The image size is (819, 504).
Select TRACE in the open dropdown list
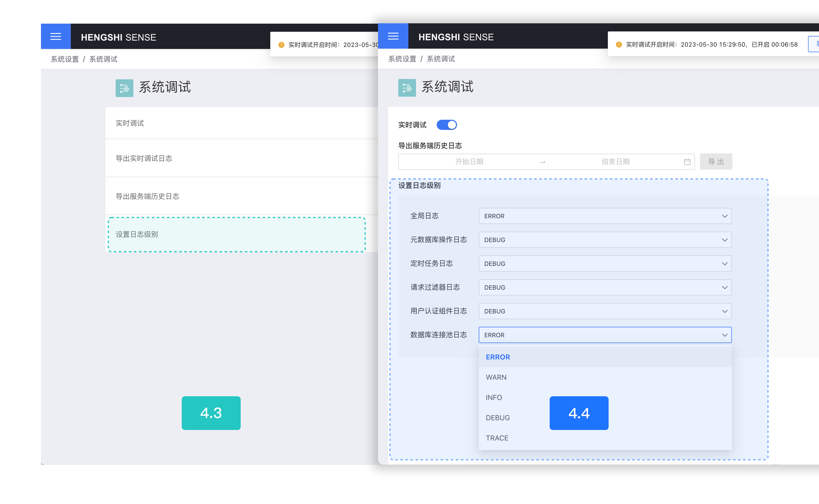tap(605, 438)
